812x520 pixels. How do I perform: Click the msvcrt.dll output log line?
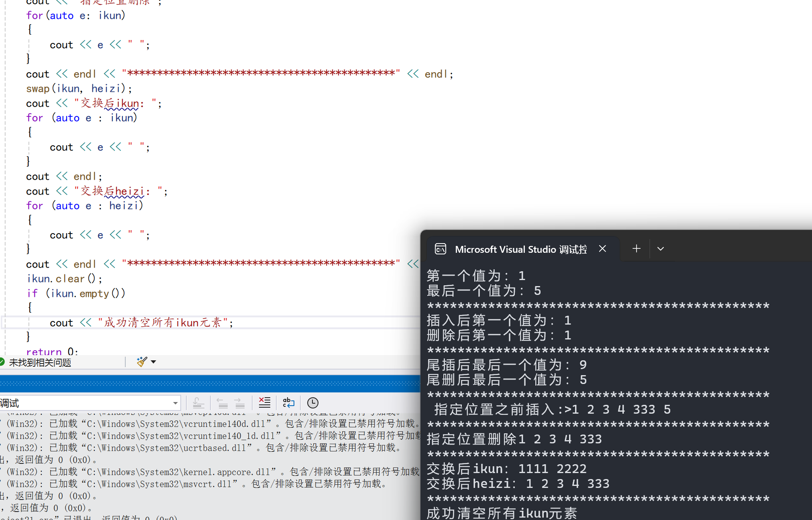194,484
